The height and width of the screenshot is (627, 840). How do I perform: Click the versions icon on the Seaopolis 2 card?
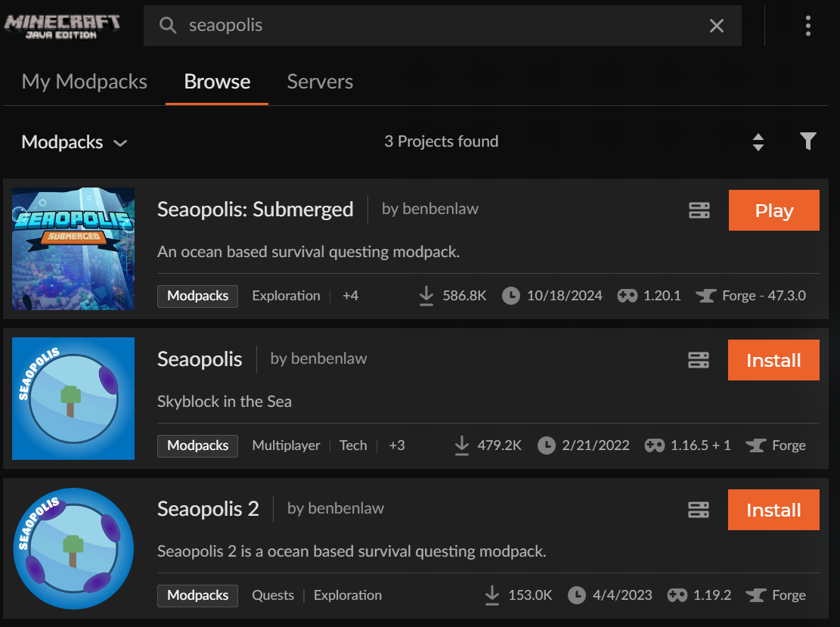pos(699,510)
